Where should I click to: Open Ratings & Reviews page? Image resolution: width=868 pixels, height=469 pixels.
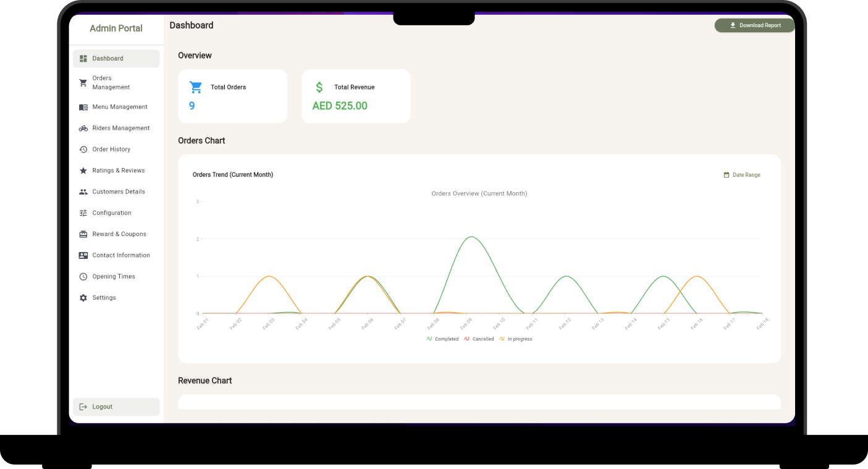(x=116, y=171)
